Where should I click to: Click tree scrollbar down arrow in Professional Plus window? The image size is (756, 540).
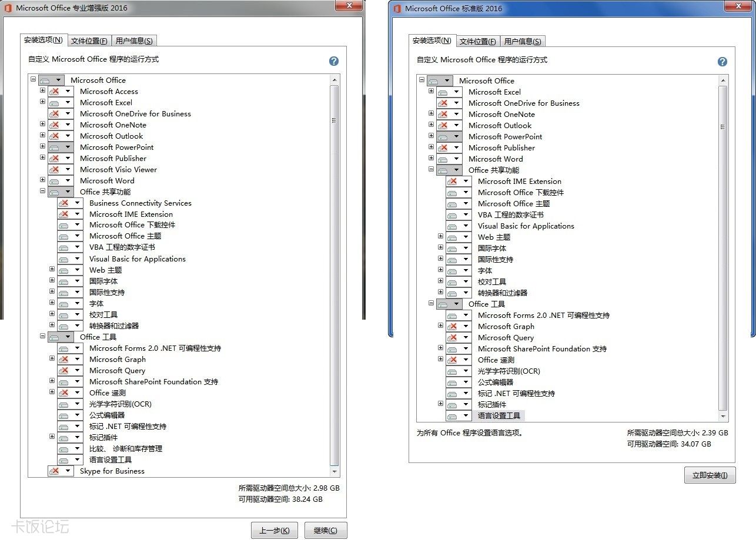(334, 471)
